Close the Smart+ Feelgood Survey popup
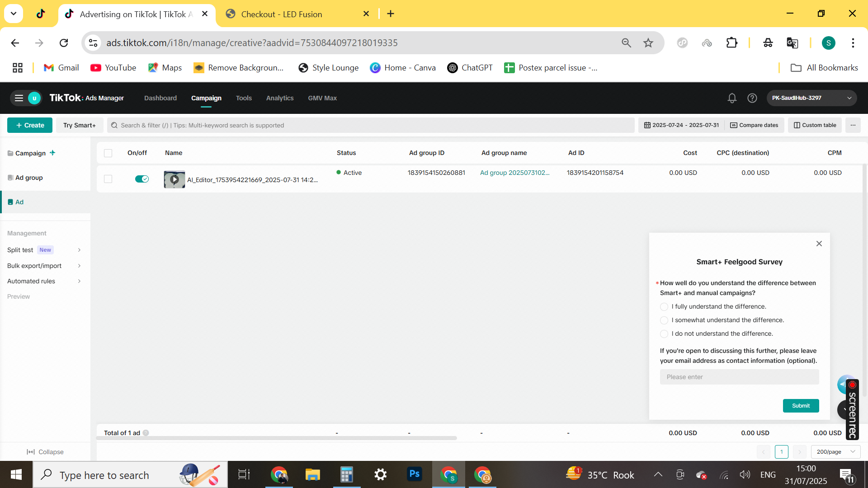This screenshot has height=488, width=868. coord(819,244)
